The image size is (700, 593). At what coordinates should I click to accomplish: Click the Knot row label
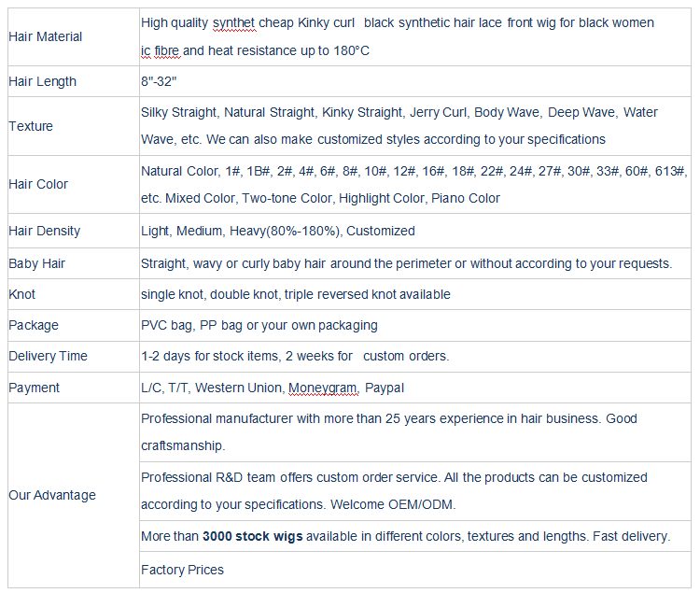pyautogui.click(x=22, y=294)
